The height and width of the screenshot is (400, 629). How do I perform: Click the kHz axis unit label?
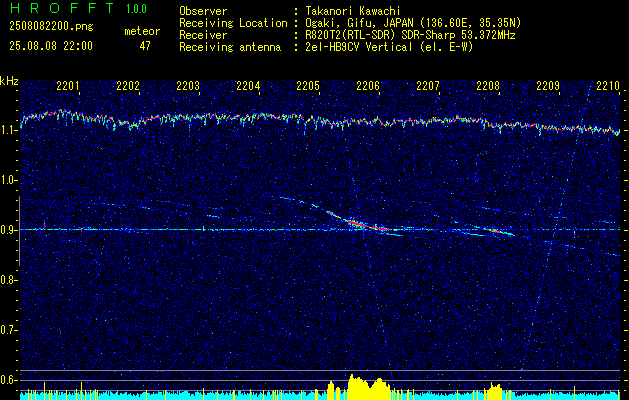tap(9, 81)
